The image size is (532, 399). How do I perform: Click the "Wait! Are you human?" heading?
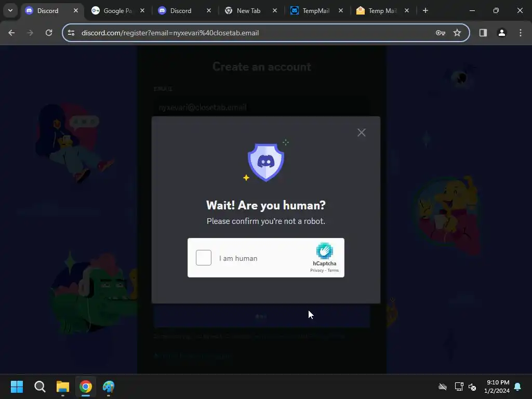[265, 205]
